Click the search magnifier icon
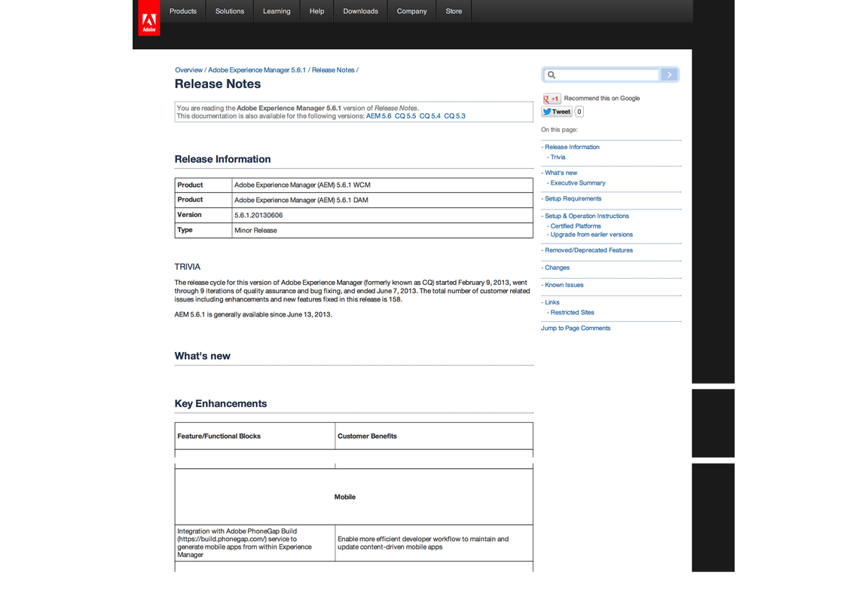Image resolution: width=868 pixels, height=603 pixels. click(x=552, y=75)
